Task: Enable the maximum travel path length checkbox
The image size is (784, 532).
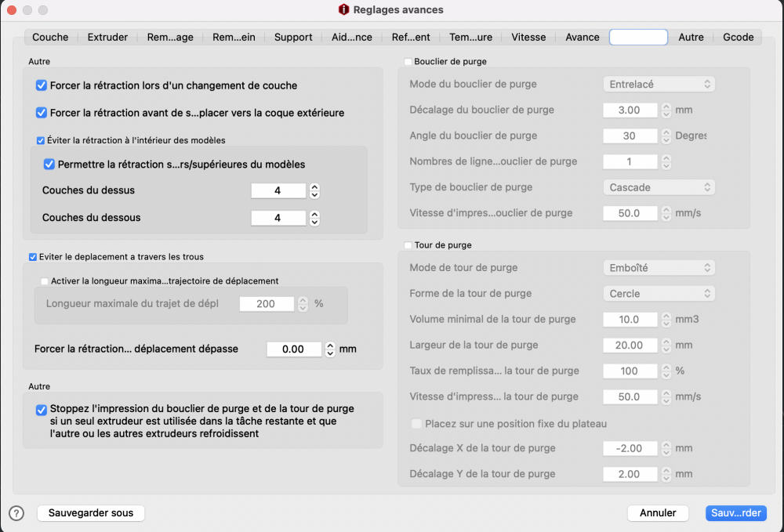Action: (45, 281)
